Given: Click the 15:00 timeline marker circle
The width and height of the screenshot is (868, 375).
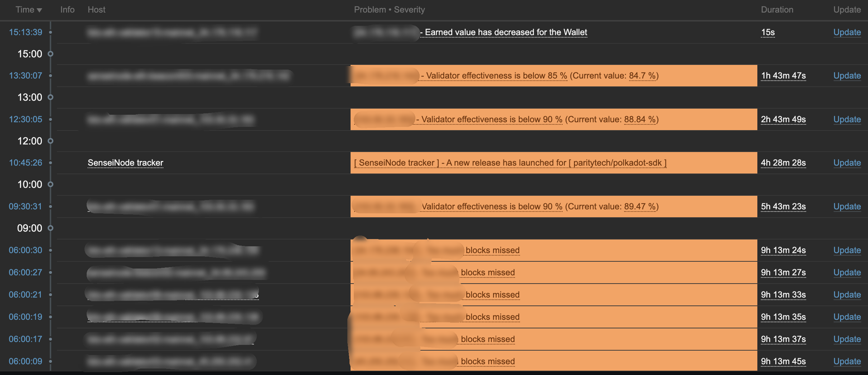Looking at the screenshot, I should (50, 54).
